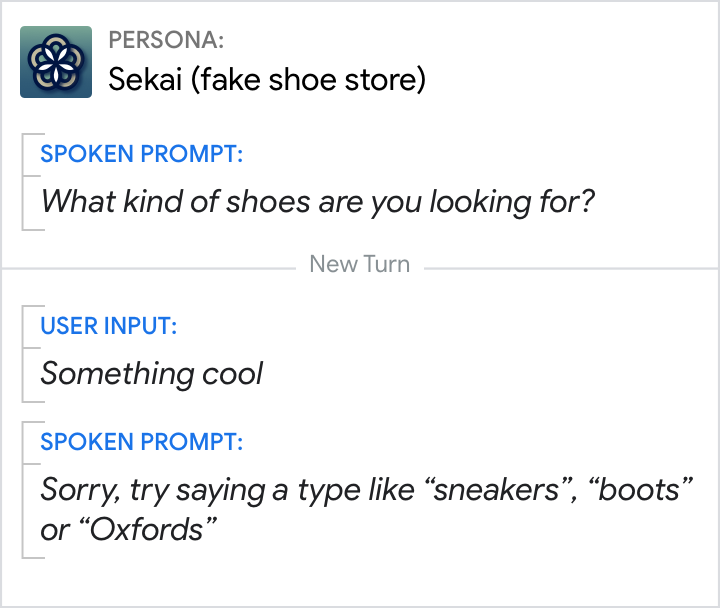Select the "Something cool" user input text
The image size is (720, 608).
(x=151, y=374)
